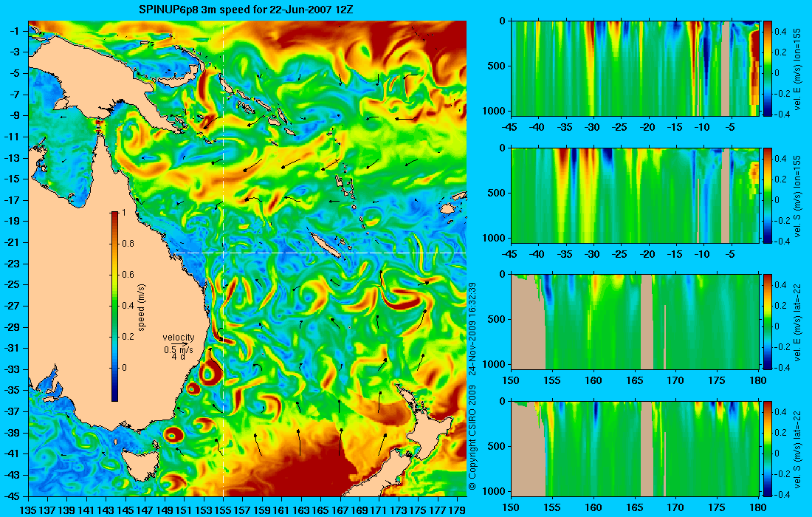The height and width of the screenshot is (517, 812).
Task: Click the latitude tick '-9' on the main map
Action: click(16, 115)
